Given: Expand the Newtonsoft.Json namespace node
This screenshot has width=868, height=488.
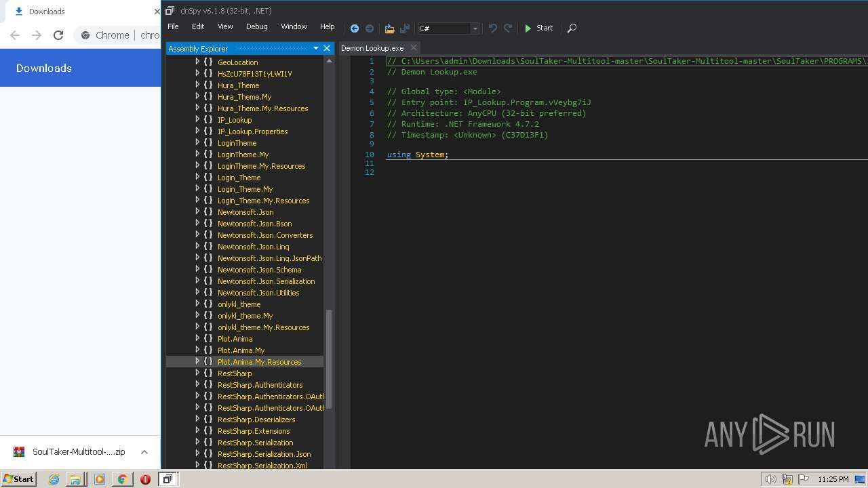Looking at the screenshot, I should (197, 211).
